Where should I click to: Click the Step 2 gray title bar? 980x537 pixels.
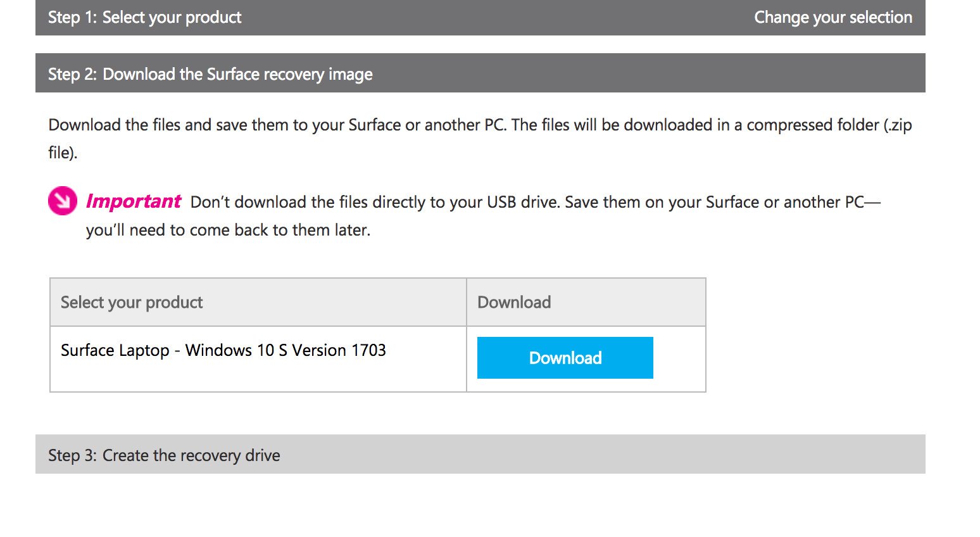[x=481, y=73]
